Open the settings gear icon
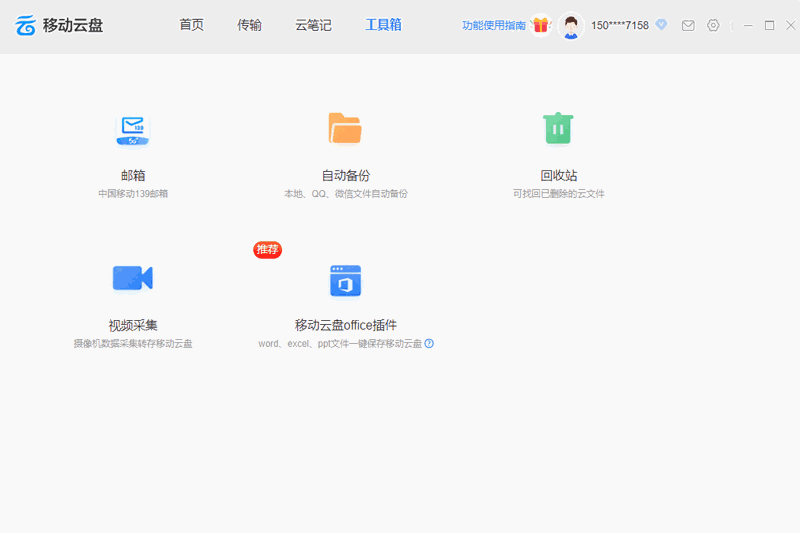The width and height of the screenshot is (800, 533). pyautogui.click(x=713, y=25)
